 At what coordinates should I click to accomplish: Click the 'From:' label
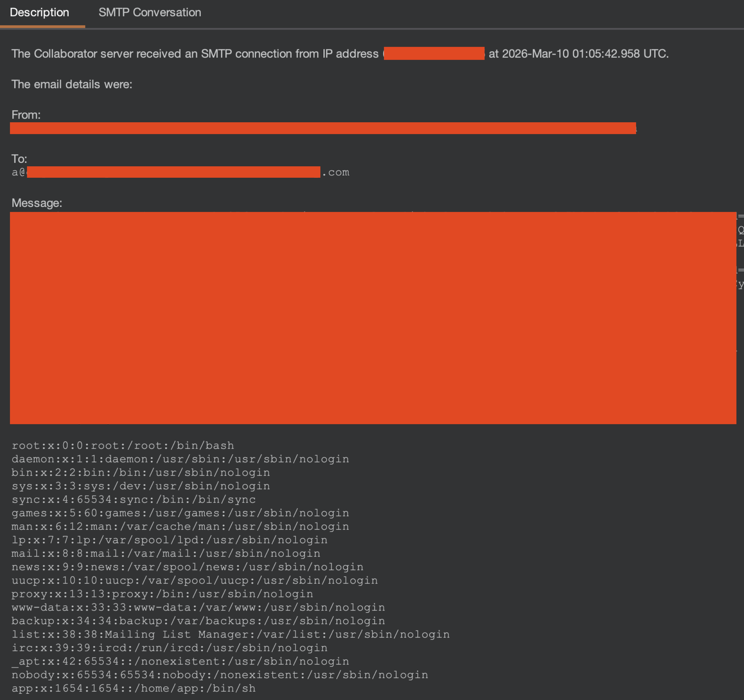[x=26, y=115]
